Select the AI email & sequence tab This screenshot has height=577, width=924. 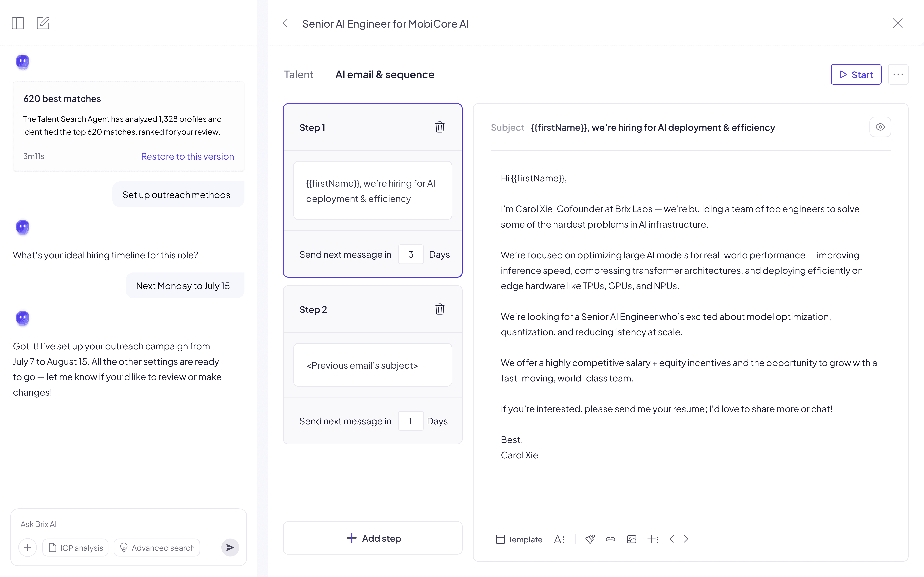[385, 74]
